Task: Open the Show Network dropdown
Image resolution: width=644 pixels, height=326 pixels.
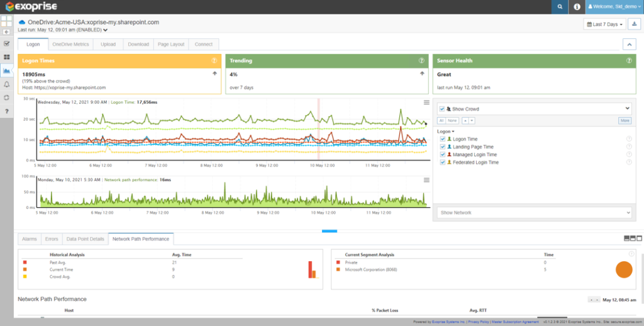Action: point(535,213)
